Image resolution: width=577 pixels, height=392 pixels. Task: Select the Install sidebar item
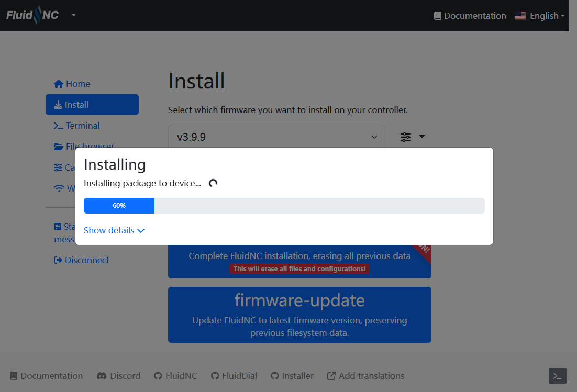coord(92,105)
